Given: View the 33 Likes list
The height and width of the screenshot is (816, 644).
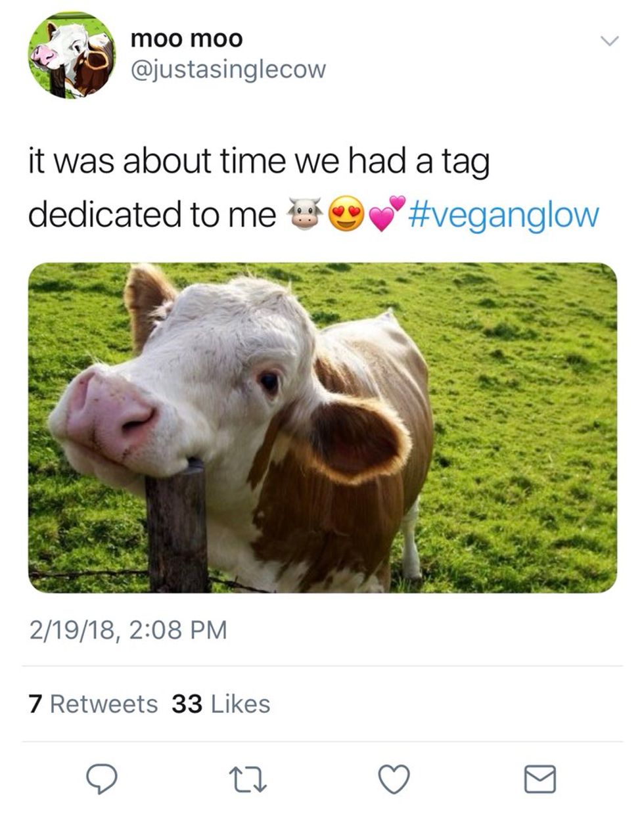Looking at the screenshot, I should click(x=221, y=704).
